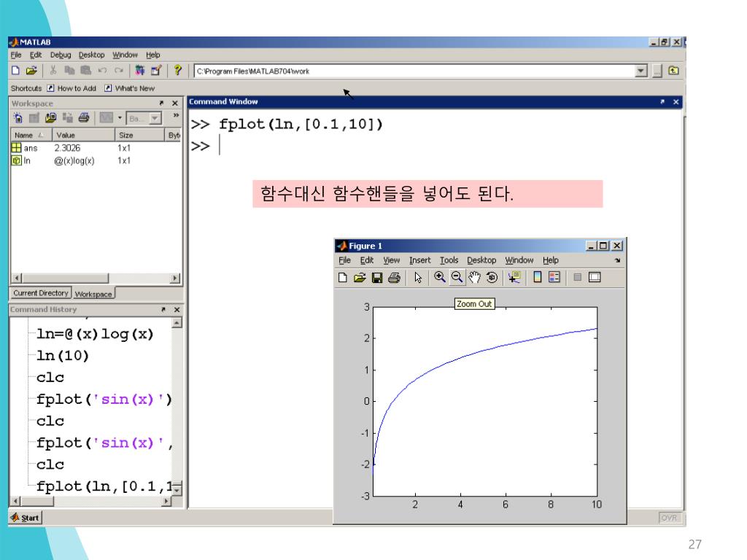Create a new variable in the Workspace toolbar
This screenshot has height=560, width=747.
click(18, 117)
